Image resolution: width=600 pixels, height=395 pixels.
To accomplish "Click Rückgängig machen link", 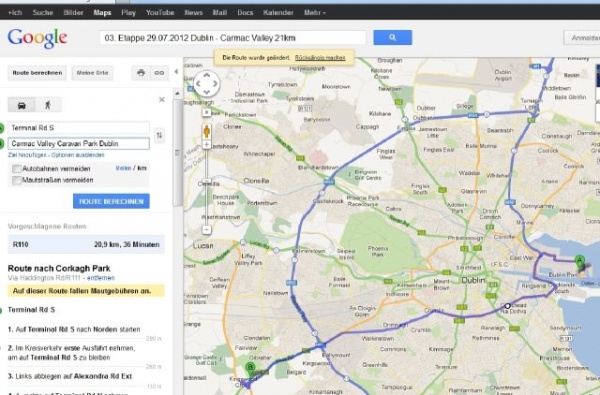I will tap(320, 58).
